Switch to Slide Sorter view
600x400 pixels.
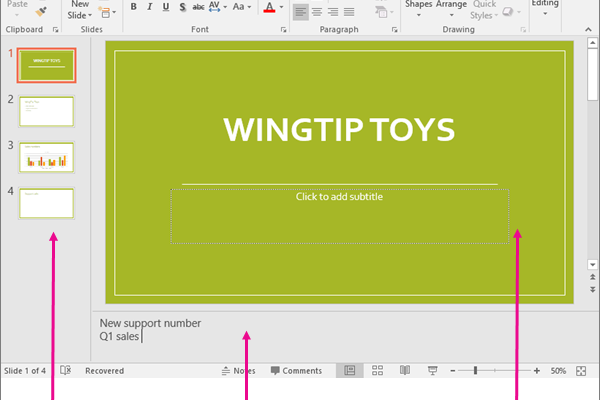point(377,371)
